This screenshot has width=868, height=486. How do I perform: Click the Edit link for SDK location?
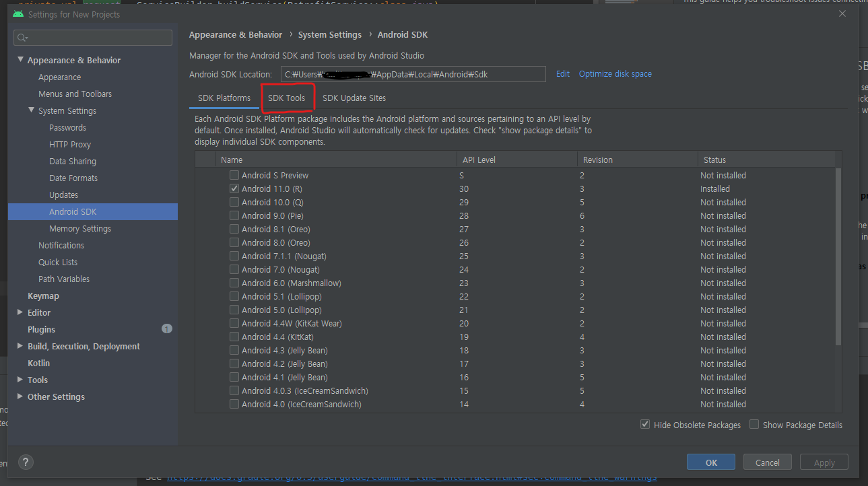pyautogui.click(x=563, y=74)
